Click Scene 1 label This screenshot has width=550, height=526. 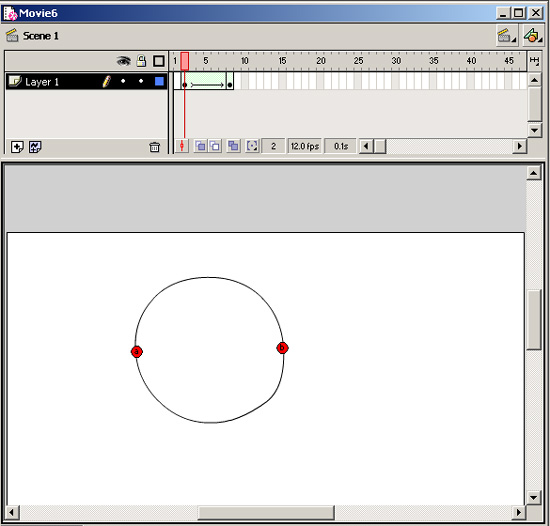(41, 36)
